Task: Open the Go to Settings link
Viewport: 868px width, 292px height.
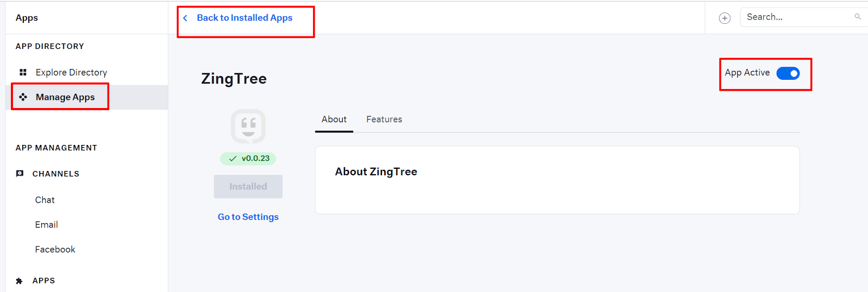Action: (248, 217)
